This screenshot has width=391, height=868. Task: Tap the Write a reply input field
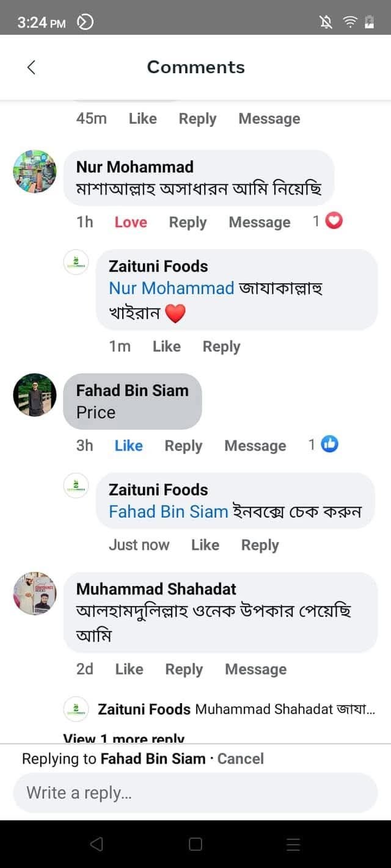(195, 793)
